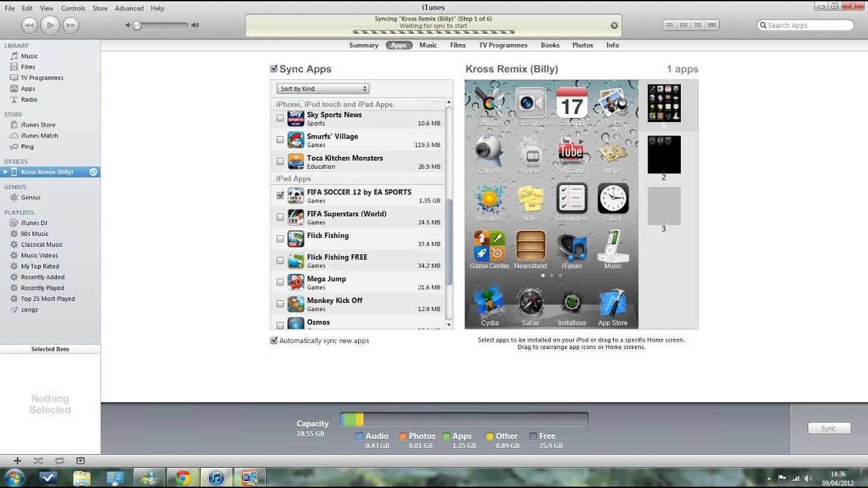Check the Smurfs' Village app
The width and height of the screenshot is (868, 488).
tap(280, 140)
